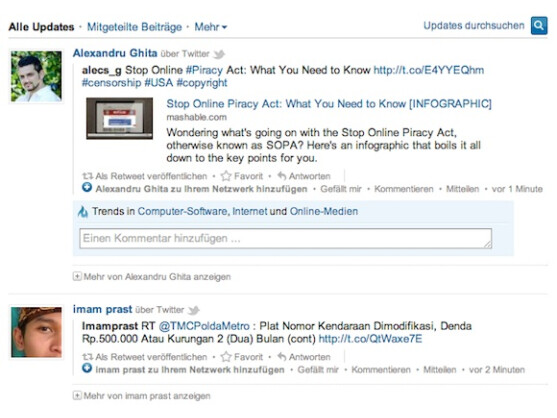Click Antworten in imam prast's post

pyautogui.click(x=309, y=357)
